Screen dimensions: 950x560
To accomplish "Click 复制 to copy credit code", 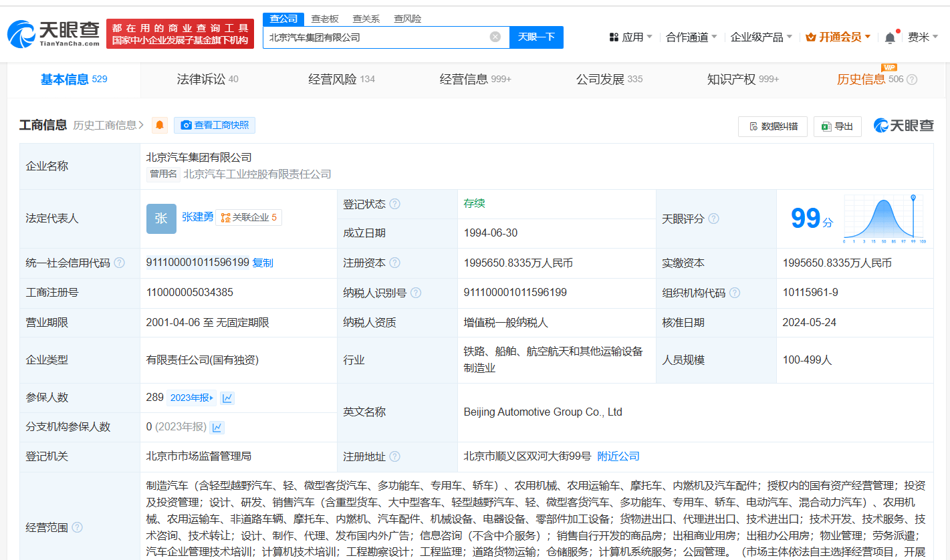I will point(263,263).
